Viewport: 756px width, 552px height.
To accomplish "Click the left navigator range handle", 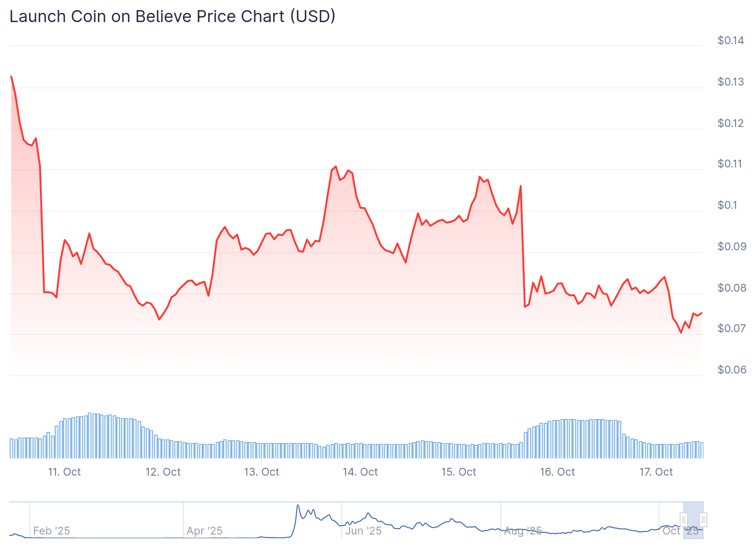I will [x=684, y=520].
